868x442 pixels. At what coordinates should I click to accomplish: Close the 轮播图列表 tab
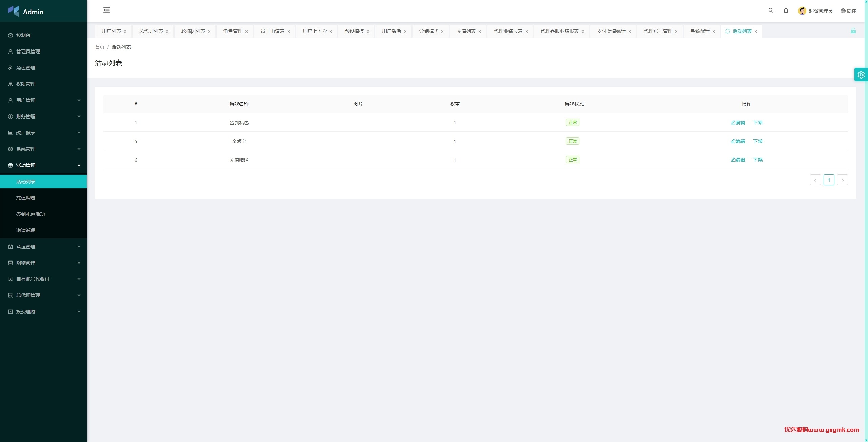click(x=209, y=31)
